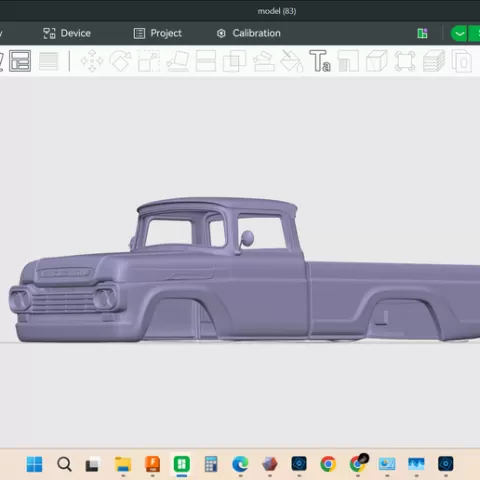This screenshot has height=480, width=480.
Task: Select the Support Painting brush tool
Action: click(264, 61)
